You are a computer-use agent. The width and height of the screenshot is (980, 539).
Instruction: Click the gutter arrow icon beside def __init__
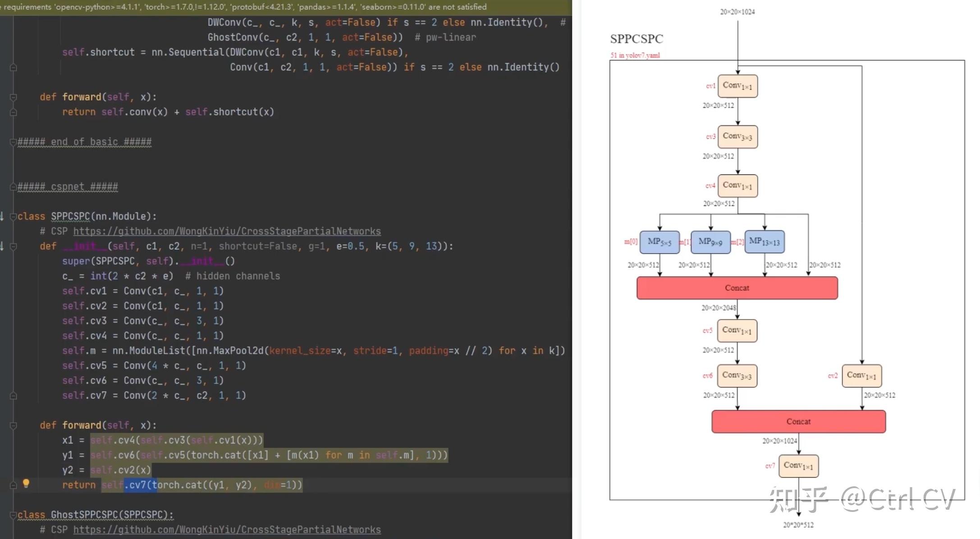pyautogui.click(x=2, y=246)
